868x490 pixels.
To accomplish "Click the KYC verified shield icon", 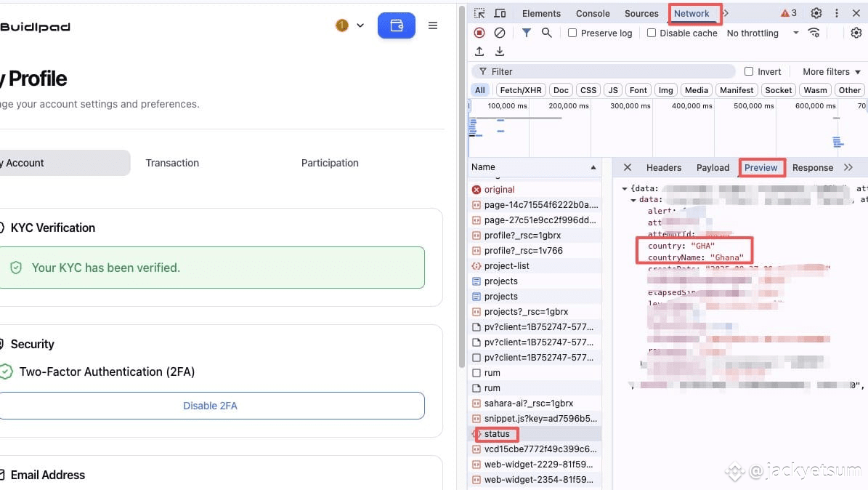I will pyautogui.click(x=16, y=268).
